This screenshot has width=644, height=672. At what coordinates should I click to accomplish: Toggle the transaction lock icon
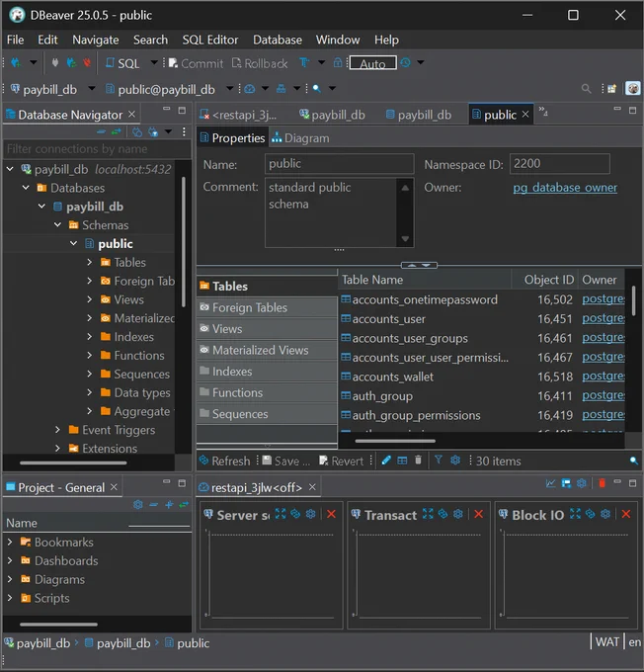(338, 62)
